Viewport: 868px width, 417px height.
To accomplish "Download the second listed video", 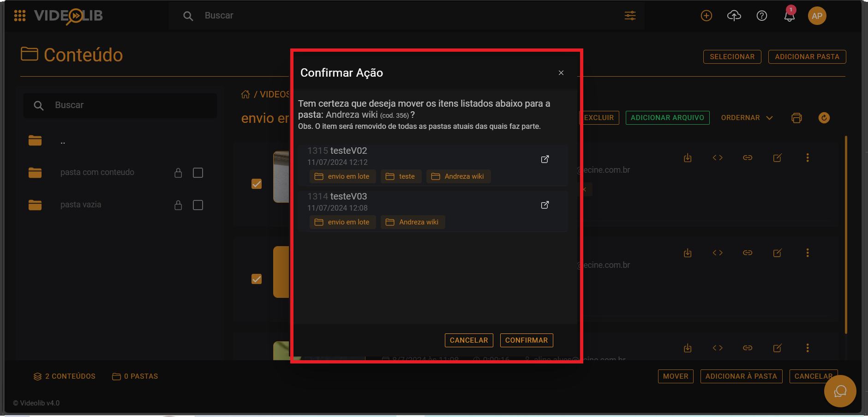I will tap(688, 253).
